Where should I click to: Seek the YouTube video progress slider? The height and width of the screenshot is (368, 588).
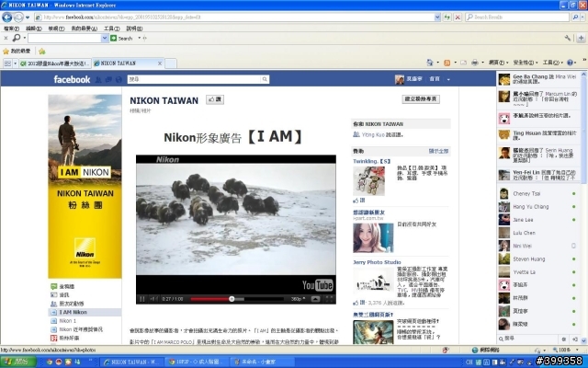pyautogui.click(x=232, y=299)
